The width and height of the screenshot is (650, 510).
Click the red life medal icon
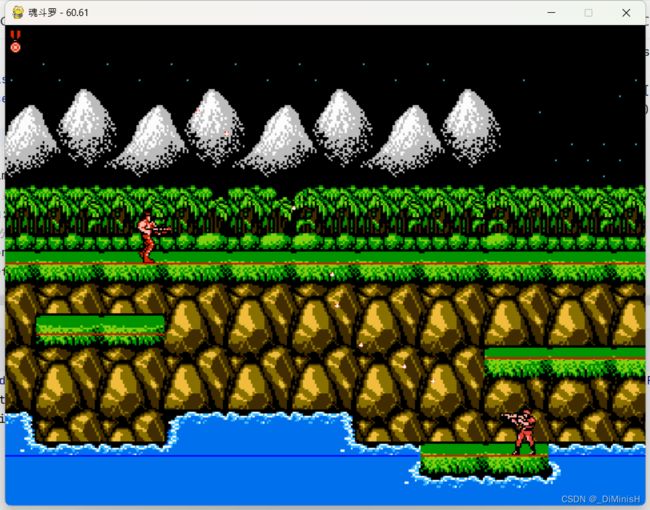click(x=15, y=41)
